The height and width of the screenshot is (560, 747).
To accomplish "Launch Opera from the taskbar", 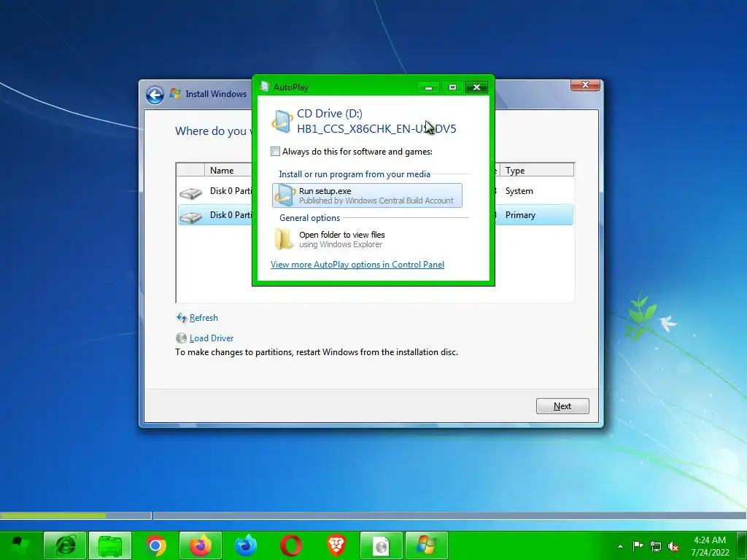I will pyautogui.click(x=290, y=545).
